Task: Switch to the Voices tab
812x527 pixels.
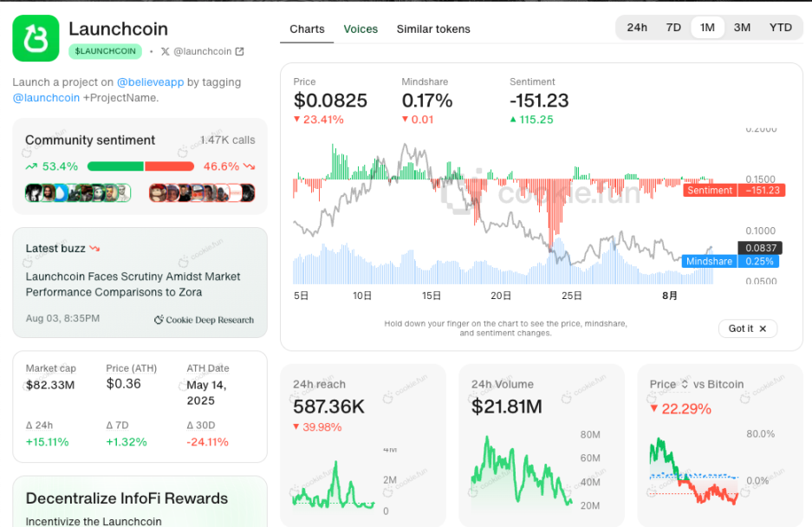Action: click(361, 29)
